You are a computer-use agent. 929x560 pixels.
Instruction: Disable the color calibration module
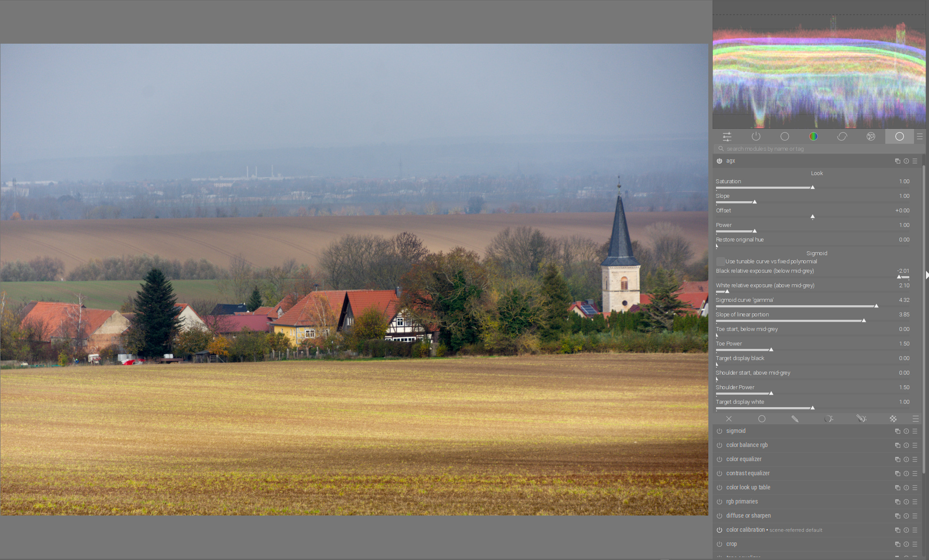[x=719, y=530]
